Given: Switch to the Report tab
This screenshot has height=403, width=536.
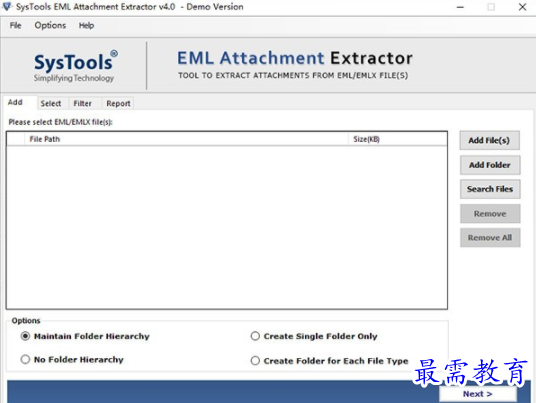Looking at the screenshot, I should 118,104.
